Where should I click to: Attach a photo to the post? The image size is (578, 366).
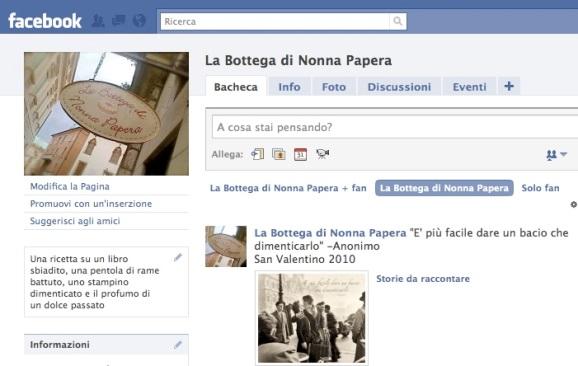tap(279, 154)
